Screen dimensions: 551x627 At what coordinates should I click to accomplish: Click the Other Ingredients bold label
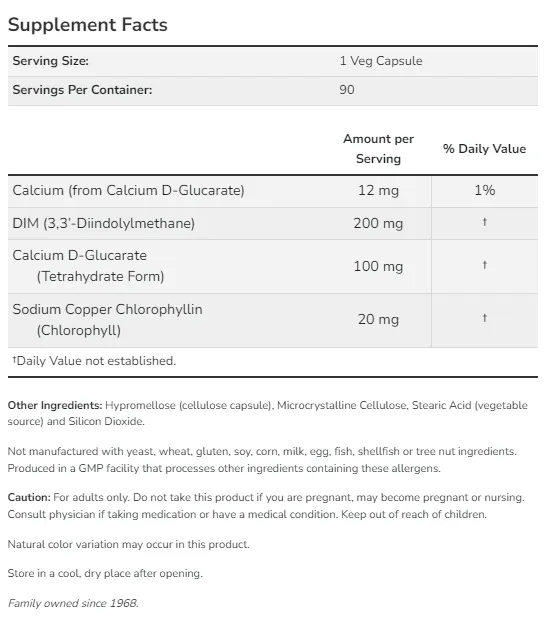(x=55, y=405)
